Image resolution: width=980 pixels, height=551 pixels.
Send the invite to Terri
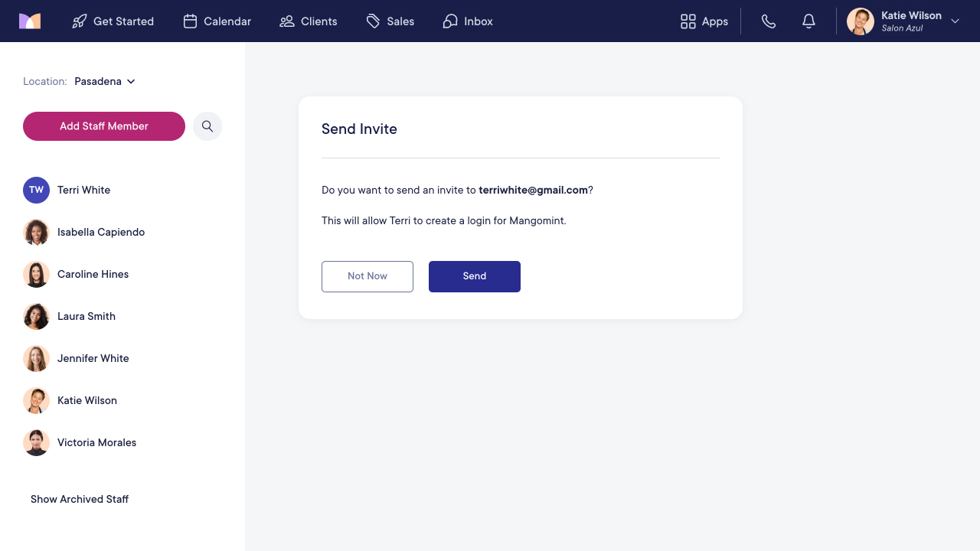point(475,276)
